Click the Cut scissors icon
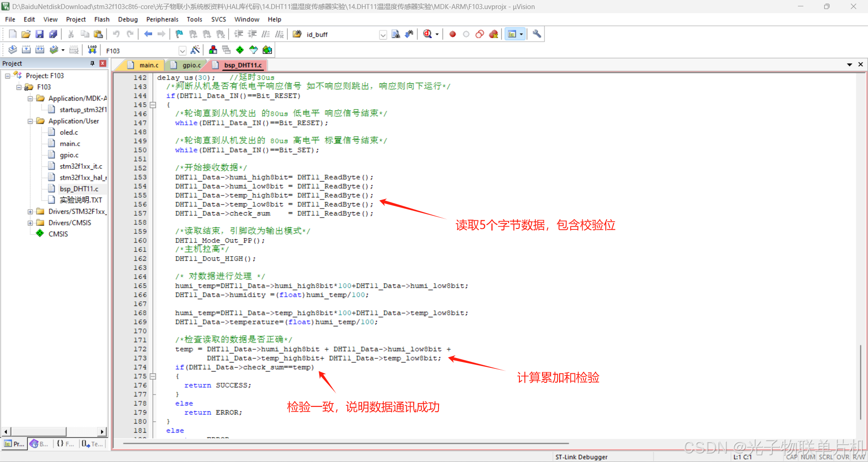 pos(71,34)
